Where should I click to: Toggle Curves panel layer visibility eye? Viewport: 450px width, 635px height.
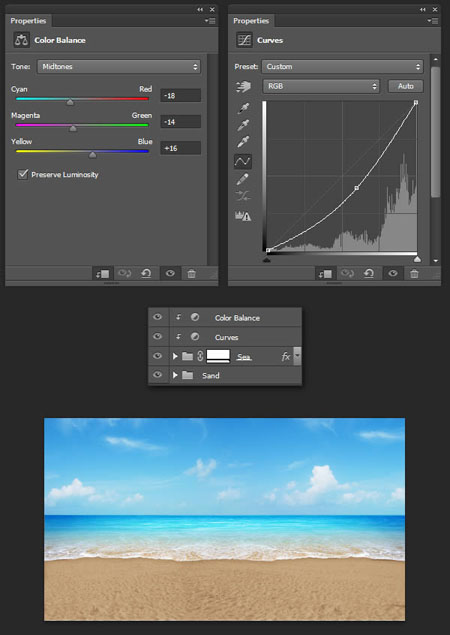pyautogui.click(x=393, y=274)
